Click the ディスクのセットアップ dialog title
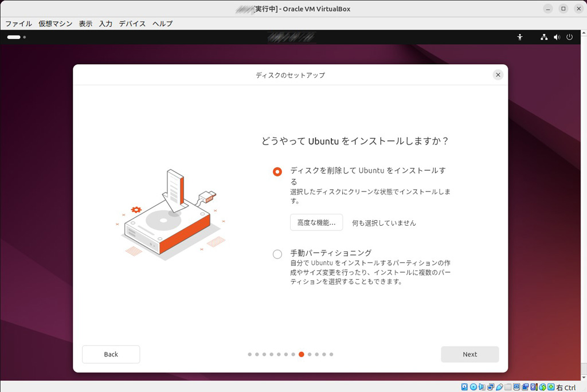The height and width of the screenshot is (392, 587). pyautogui.click(x=290, y=75)
